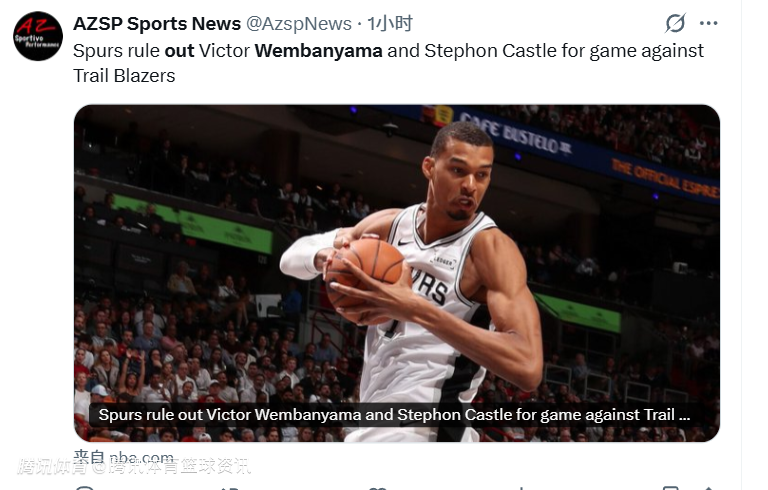Click the 来自 nba.com source link

click(x=123, y=458)
